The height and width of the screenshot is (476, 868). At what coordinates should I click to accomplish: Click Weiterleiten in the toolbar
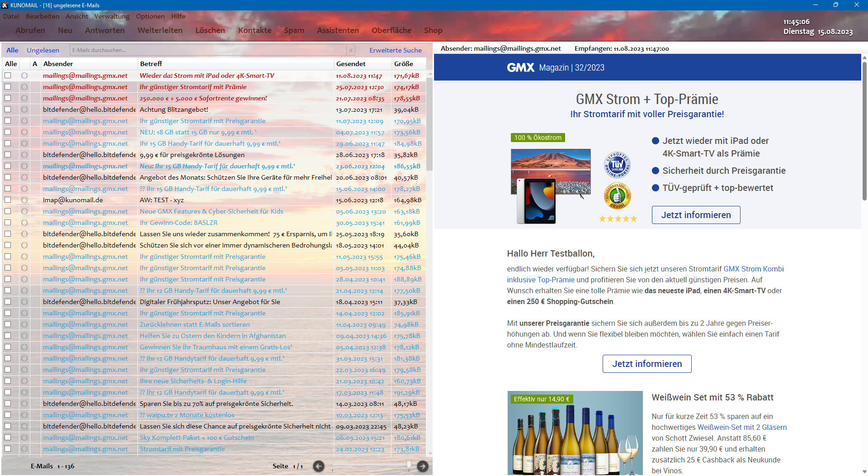point(160,30)
